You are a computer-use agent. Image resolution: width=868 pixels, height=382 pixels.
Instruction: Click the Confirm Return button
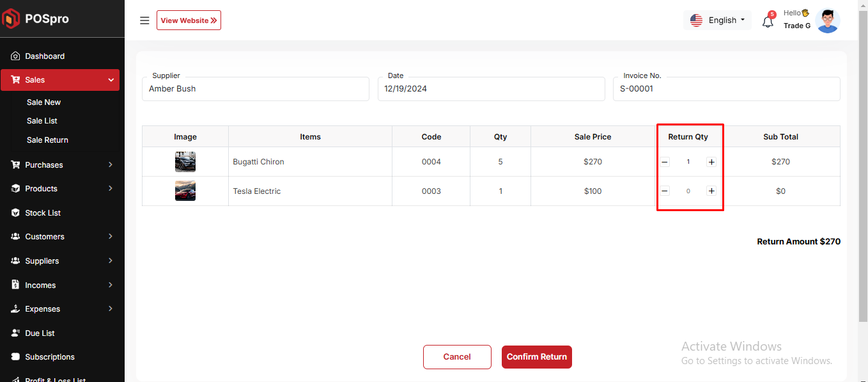click(x=536, y=357)
